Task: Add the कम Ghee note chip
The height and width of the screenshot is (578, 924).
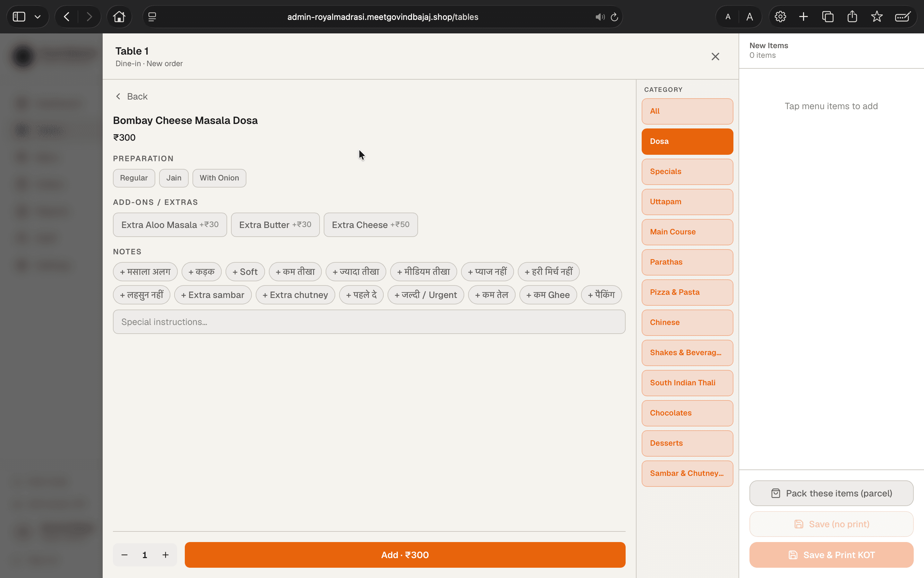Action: coord(548,295)
